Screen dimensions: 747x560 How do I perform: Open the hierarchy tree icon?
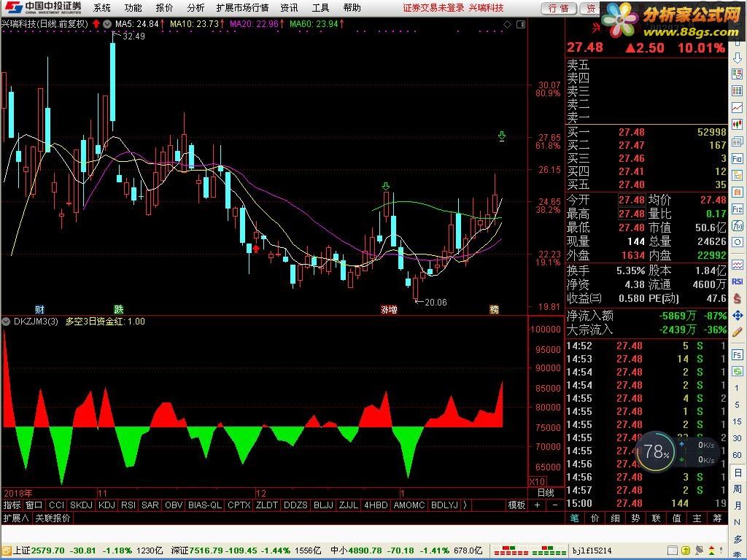(x=737, y=175)
